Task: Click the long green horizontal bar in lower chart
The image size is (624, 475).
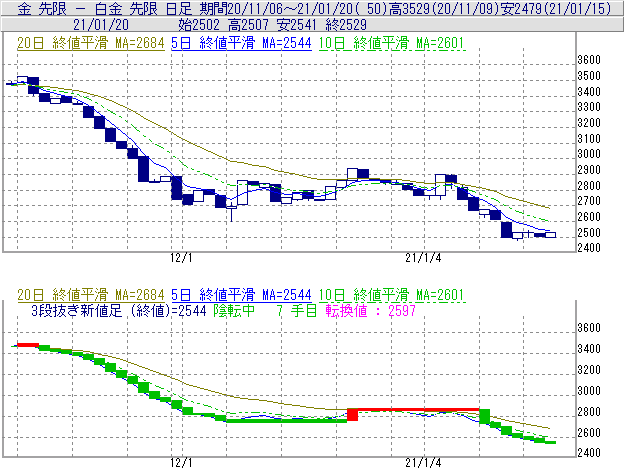Action: tap(287, 420)
